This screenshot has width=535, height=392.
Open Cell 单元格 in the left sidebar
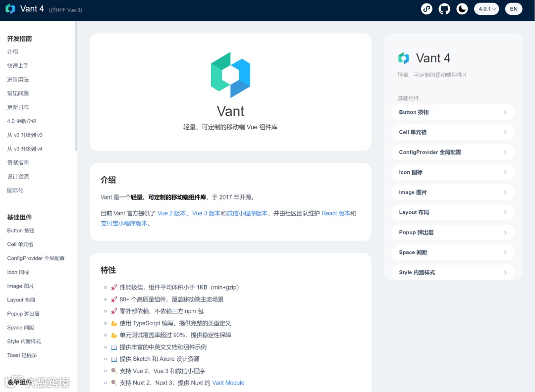pyautogui.click(x=20, y=245)
